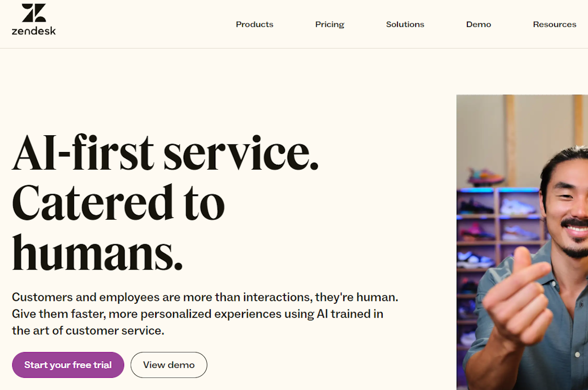Click the Zendesk logo
The image size is (588, 390).
point(33,19)
